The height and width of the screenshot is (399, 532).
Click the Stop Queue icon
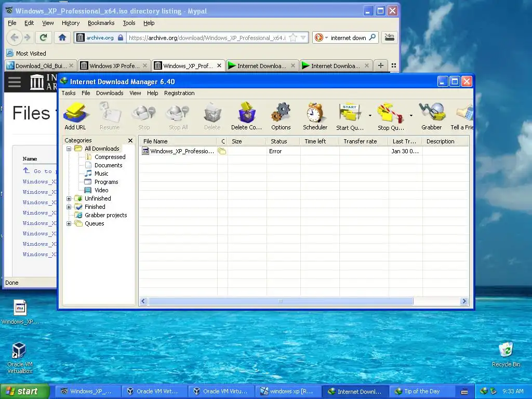[391, 117]
